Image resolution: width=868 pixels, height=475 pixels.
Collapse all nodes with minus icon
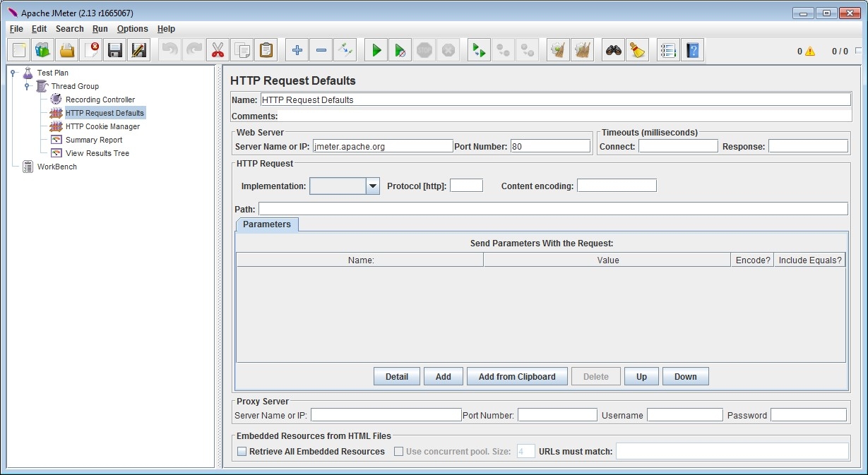[321, 50]
